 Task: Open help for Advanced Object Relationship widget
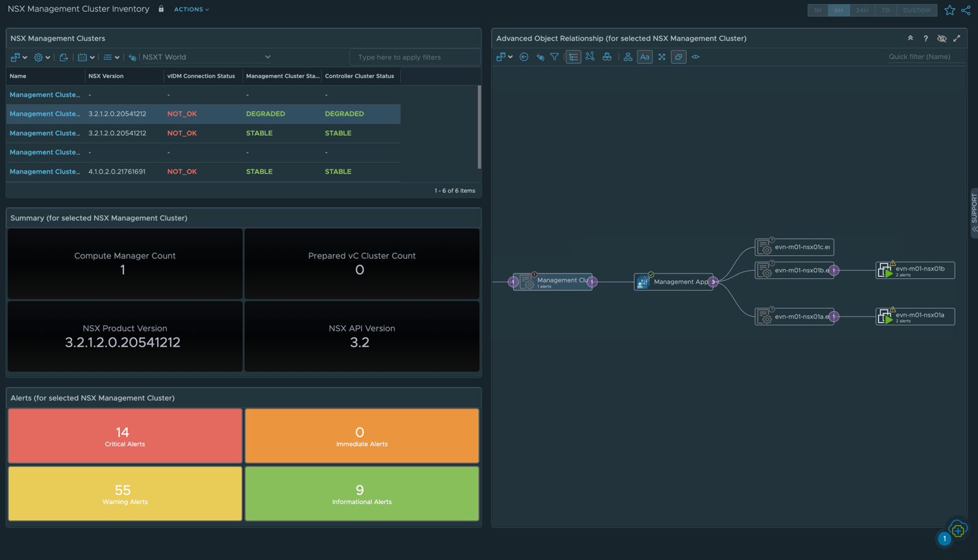(x=925, y=39)
